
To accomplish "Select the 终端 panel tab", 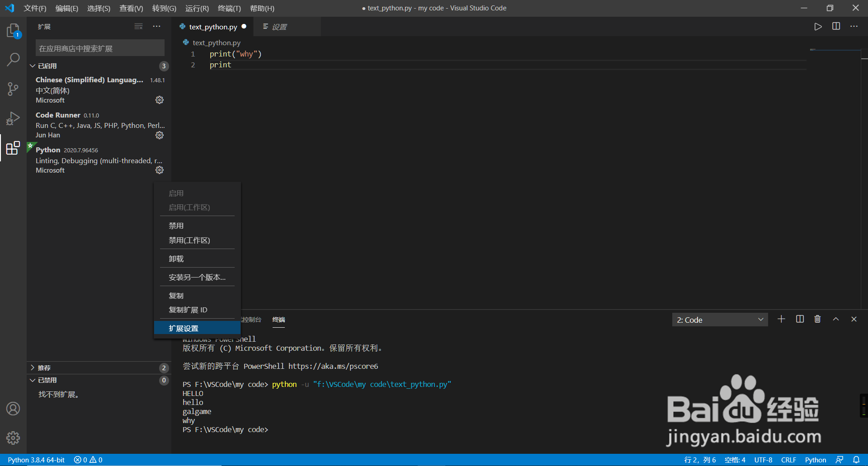I will pyautogui.click(x=279, y=320).
